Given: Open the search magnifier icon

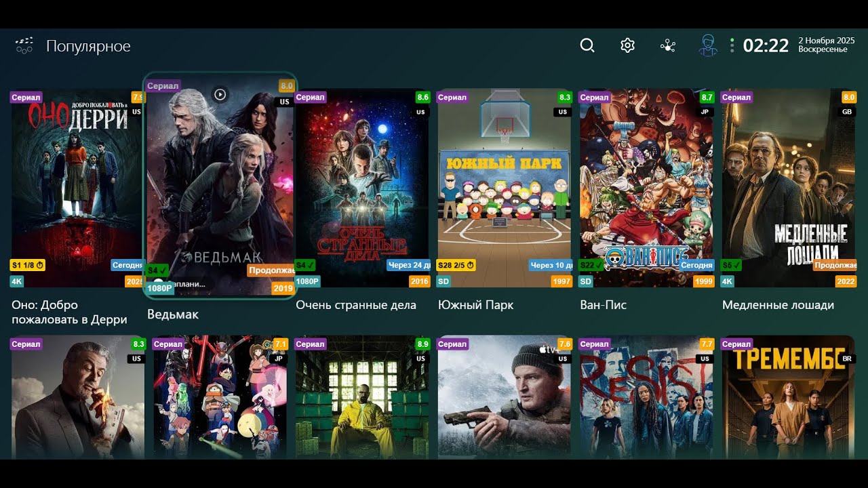Looking at the screenshot, I should pyautogui.click(x=587, y=45).
